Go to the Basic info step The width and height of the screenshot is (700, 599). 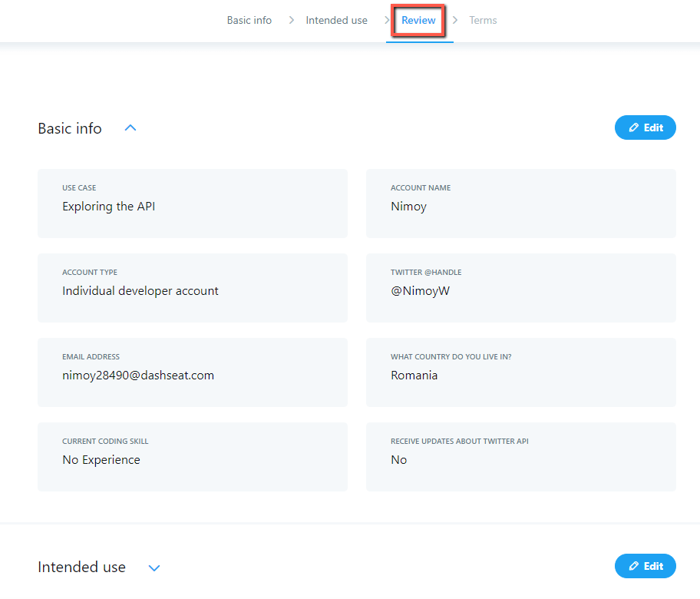[249, 20]
